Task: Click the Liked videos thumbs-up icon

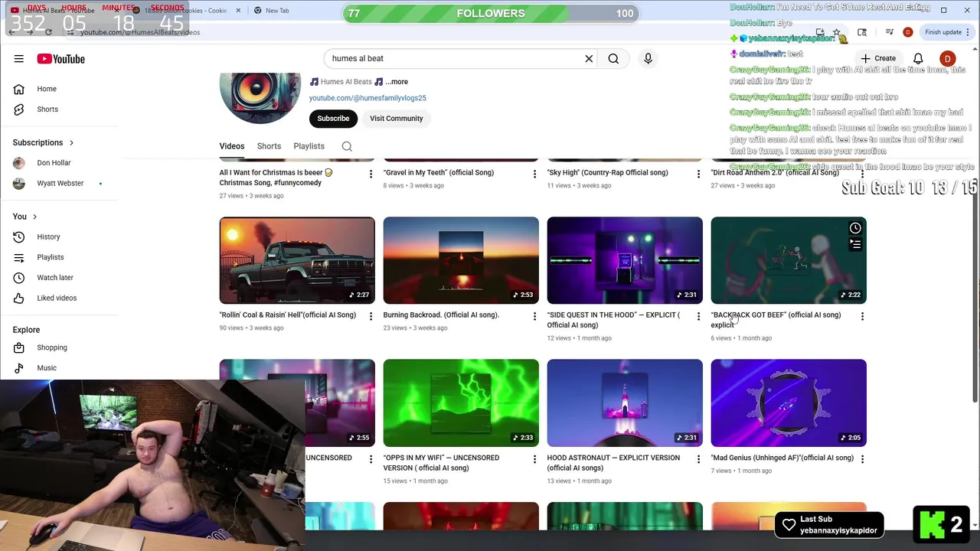Action: (x=19, y=298)
